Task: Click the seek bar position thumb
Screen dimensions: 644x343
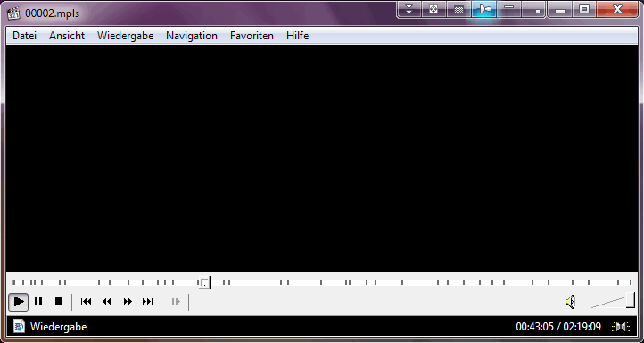Action: point(204,282)
